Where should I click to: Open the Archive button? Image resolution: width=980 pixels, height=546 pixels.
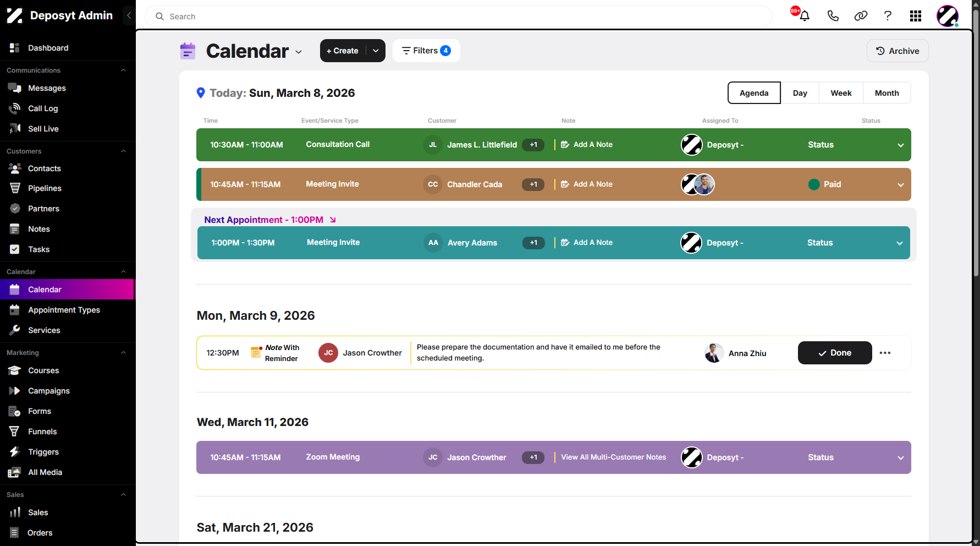898,51
